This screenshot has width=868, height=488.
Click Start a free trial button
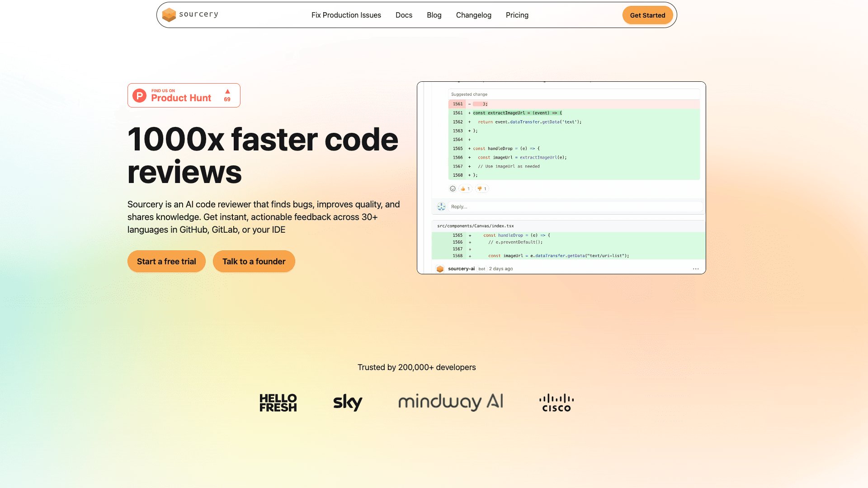tap(166, 261)
